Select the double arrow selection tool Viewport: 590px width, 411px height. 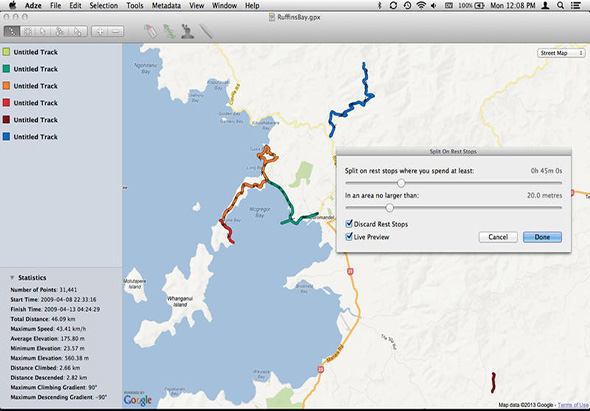tap(78, 31)
